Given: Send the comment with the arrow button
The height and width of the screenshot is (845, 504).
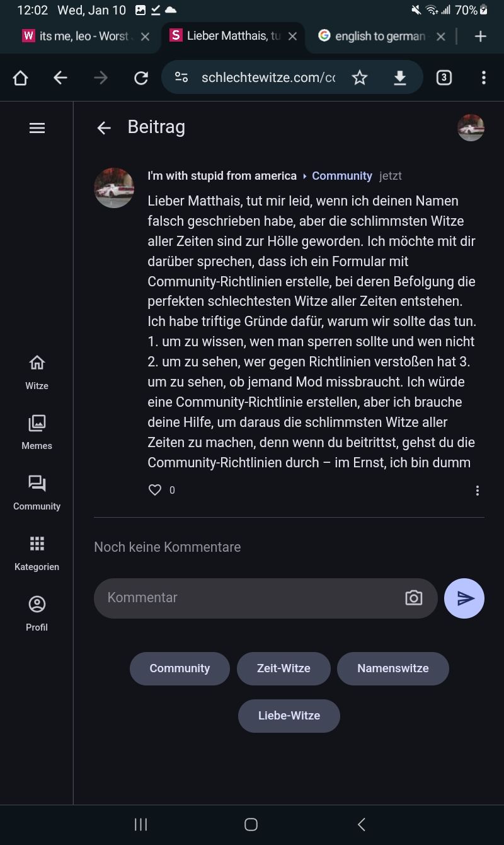Looking at the screenshot, I should pos(464,598).
